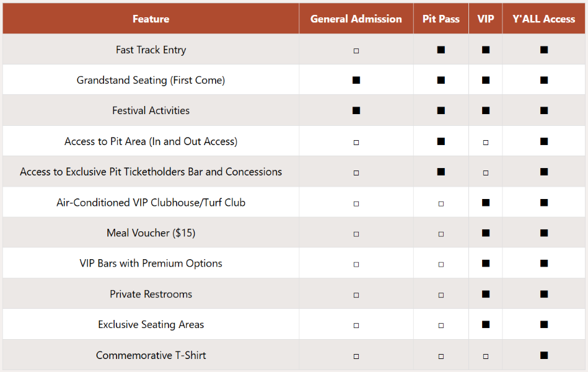Click the Feature column header
This screenshot has width=588, height=372.
[x=151, y=19]
